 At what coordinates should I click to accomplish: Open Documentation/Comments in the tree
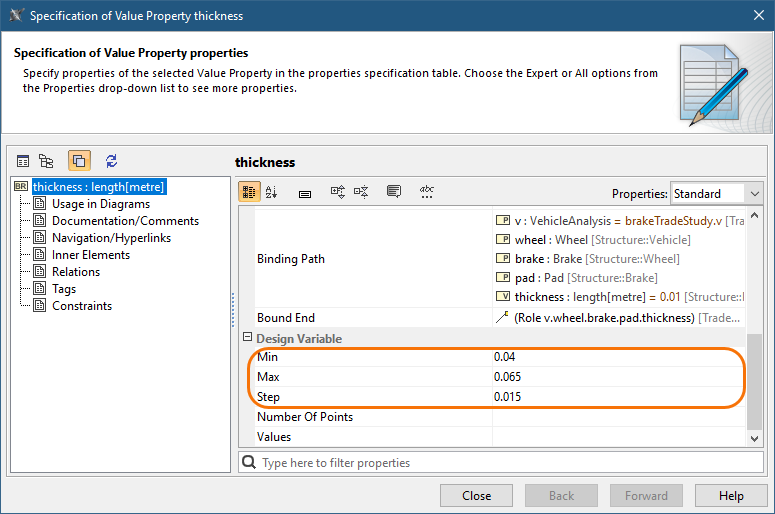click(x=125, y=221)
